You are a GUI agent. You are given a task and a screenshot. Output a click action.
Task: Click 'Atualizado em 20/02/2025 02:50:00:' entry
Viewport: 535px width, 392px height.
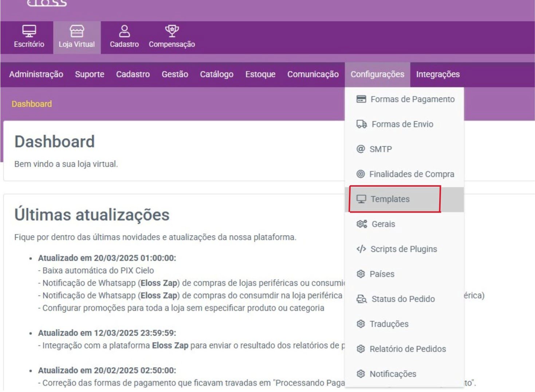pos(107,371)
